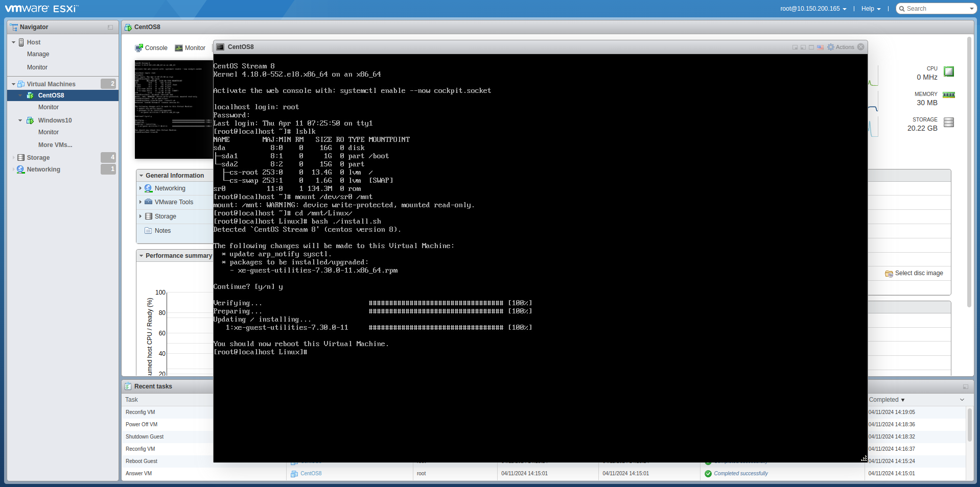Expand the Storage node in Navigator
The image size is (980, 487).
coord(13,158)
